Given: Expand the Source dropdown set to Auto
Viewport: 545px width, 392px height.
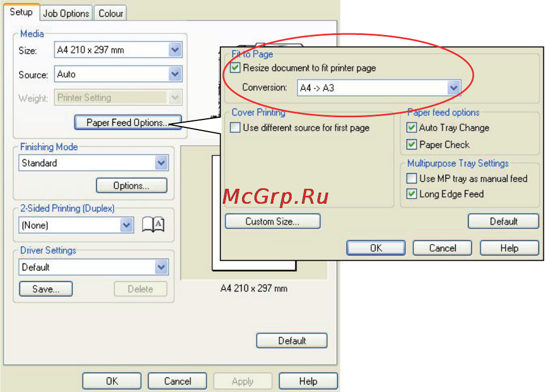Looking at the screenshot, I should click(118, 74).
